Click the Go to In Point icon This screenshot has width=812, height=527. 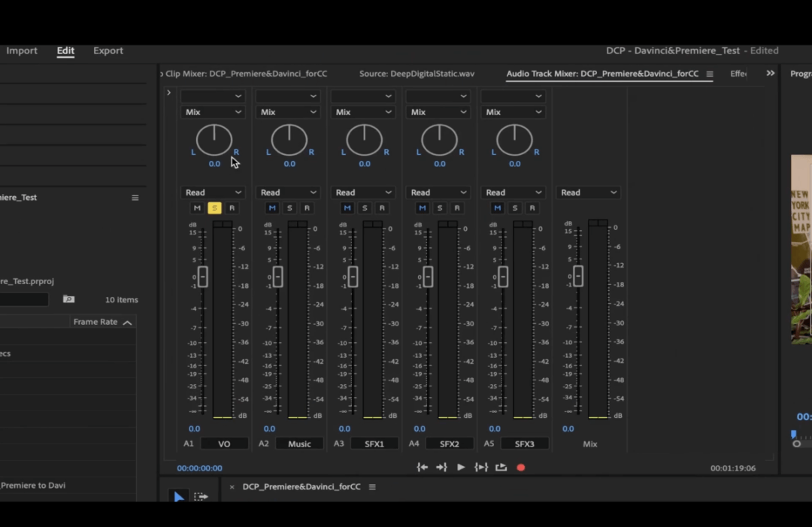(422, 467)
